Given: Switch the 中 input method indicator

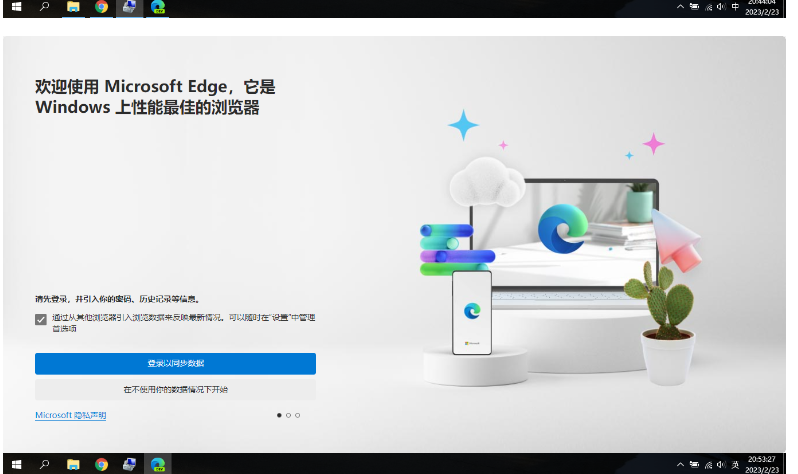Looking at the screenshot, I should click(x=735, y=7).
